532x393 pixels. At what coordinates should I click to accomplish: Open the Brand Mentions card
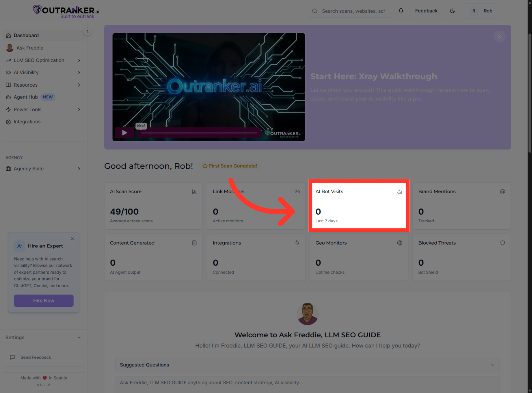(462, 206)
